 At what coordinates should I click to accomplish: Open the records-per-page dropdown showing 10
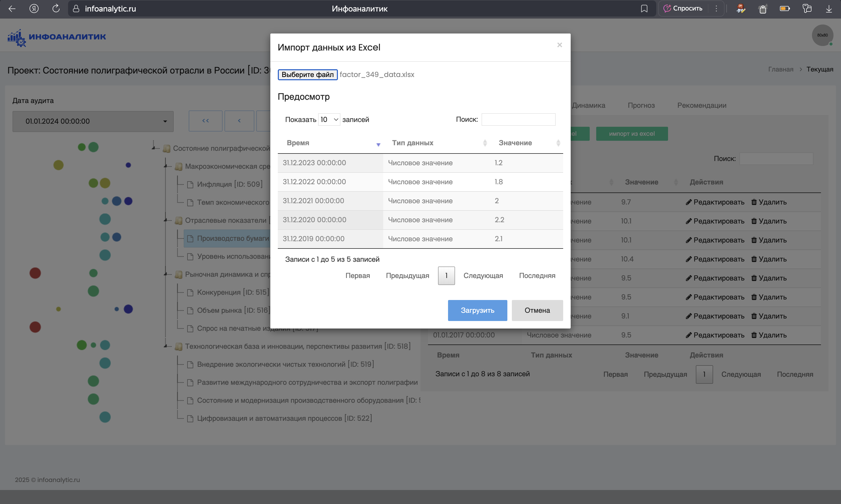coord(329,119)
